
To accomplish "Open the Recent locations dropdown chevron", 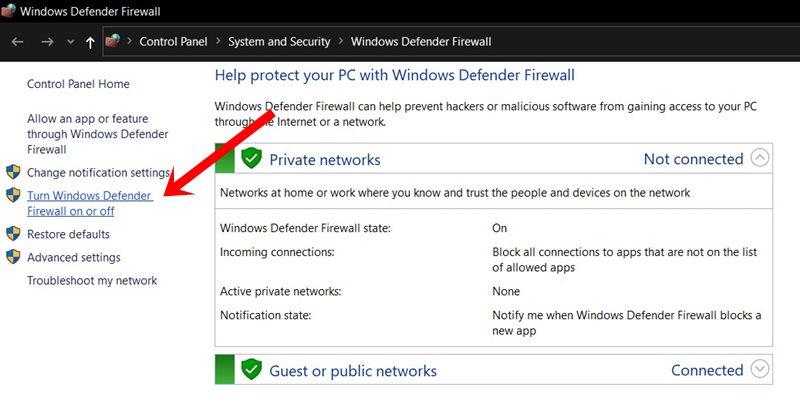I will 70,42.
